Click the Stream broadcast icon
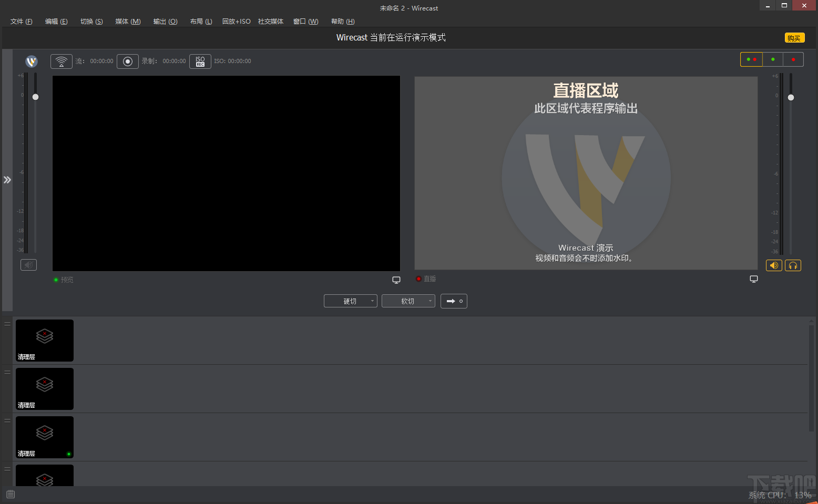 pyautogui.click(x=61, y=61)
